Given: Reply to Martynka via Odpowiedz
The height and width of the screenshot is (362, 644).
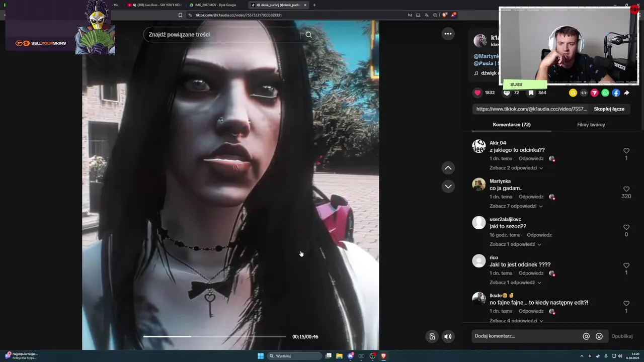Looking at the screenshot, I should (531, 197).
